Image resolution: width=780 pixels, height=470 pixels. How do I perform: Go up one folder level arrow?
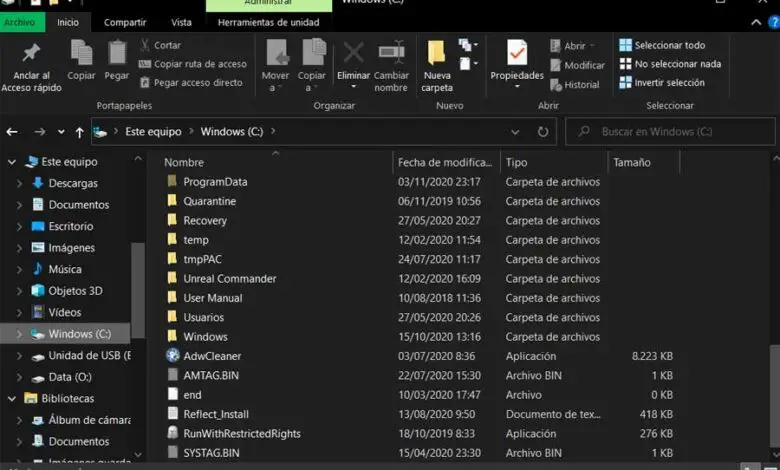(80, 132)
